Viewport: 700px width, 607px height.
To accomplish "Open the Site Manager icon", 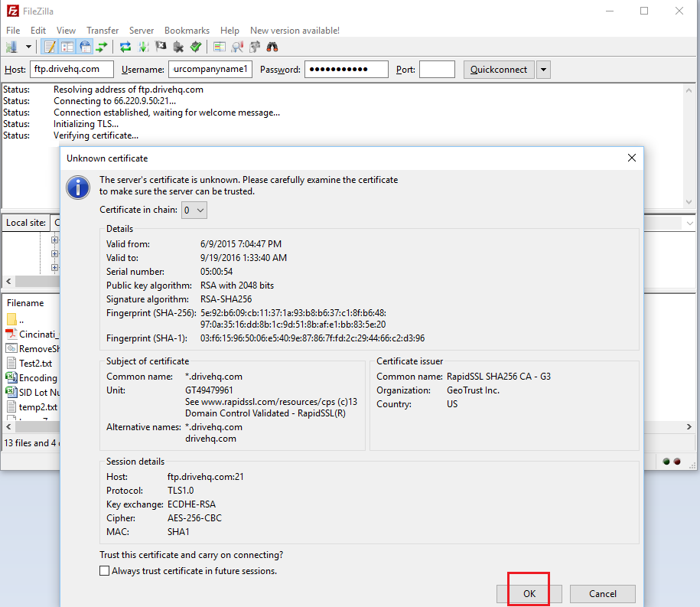I will coord(11,47).
